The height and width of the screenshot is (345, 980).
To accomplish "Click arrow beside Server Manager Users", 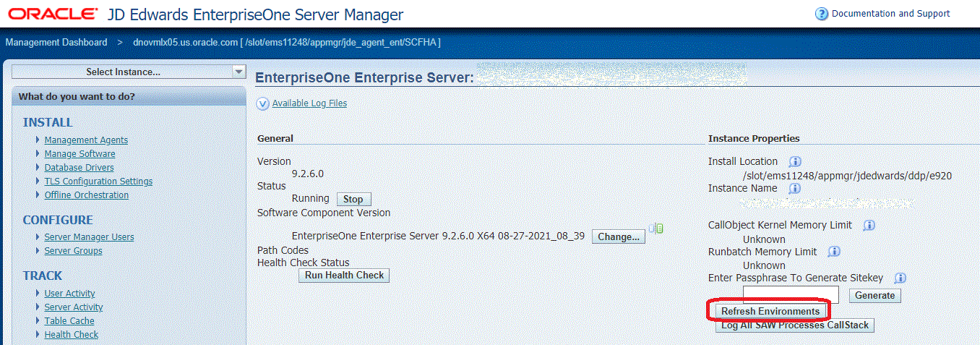I will pyautogui.click(x=38, y=237).
